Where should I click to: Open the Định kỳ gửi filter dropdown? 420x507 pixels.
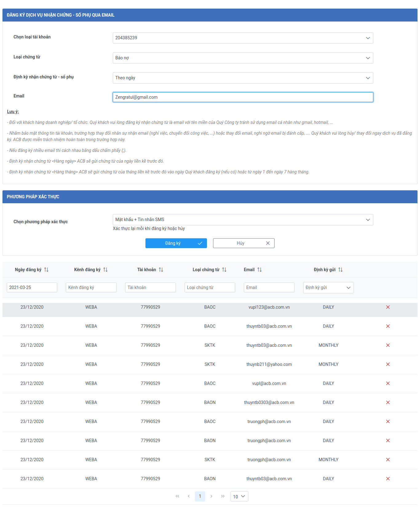tap(328, 288)
